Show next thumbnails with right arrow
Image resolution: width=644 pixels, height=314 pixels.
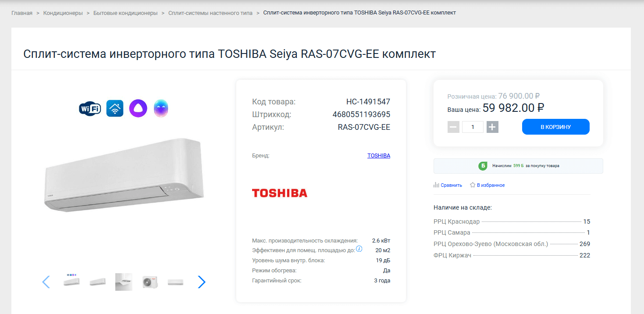point(201,282)
